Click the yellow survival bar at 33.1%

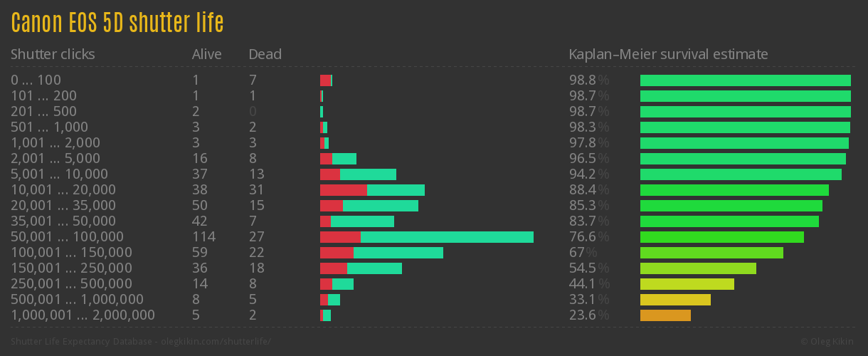coord(675,300)
